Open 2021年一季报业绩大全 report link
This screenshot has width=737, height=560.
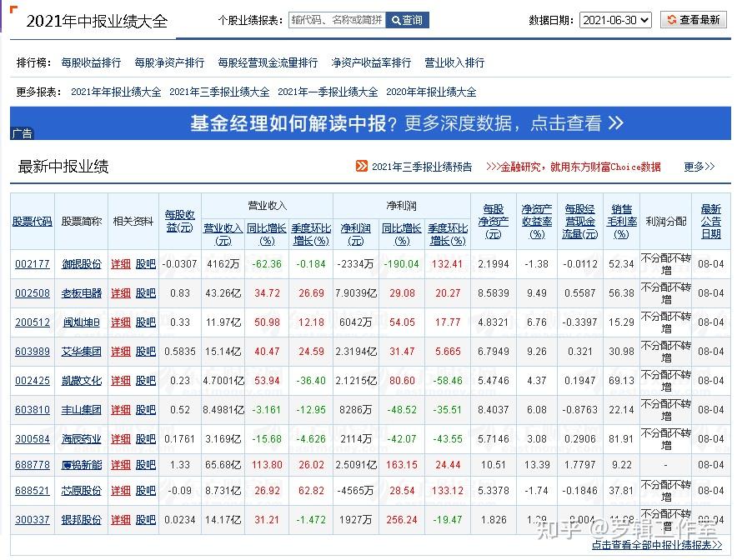pyautogui.click(x=328, y=92)
